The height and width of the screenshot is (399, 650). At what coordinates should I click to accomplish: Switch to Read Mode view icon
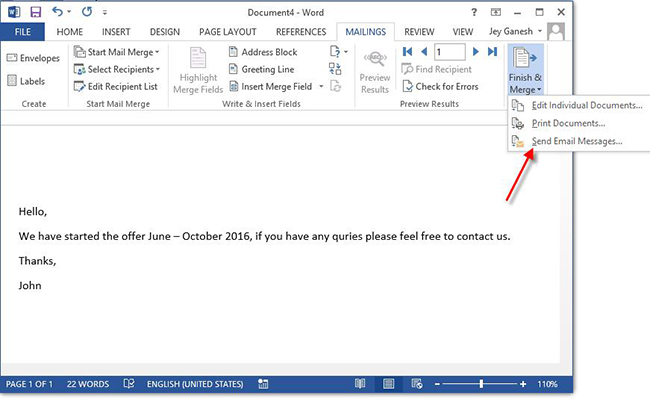[360, 384]
